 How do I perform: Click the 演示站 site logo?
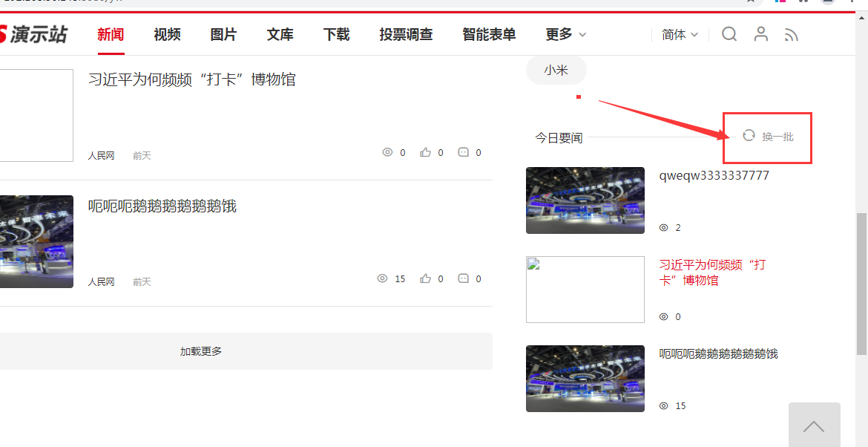click(x=33, y=34)
